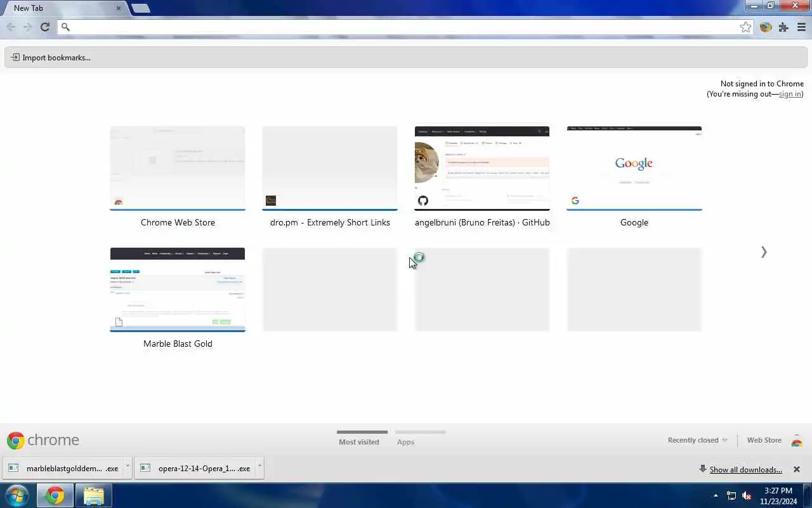Go to next page with right chevron

pos(764,252)
